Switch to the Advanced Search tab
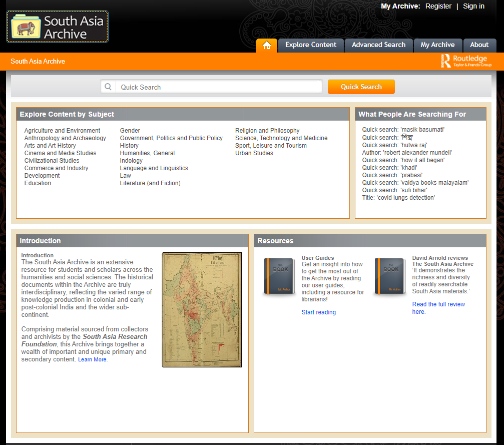 coord(378,45)
